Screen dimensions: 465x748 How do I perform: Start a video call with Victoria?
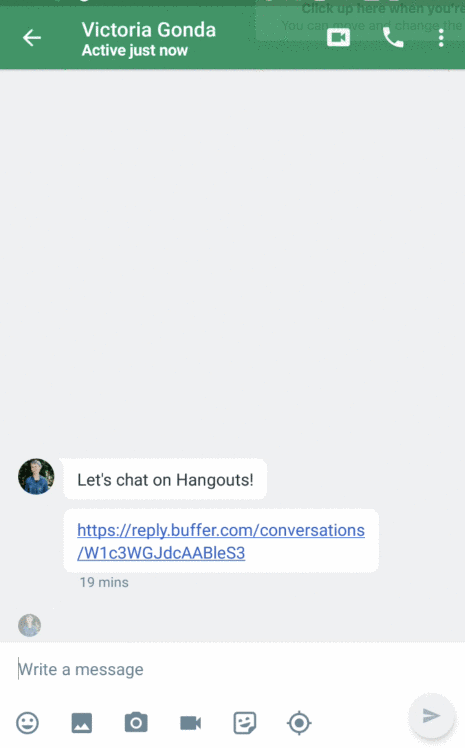[338, 38]
